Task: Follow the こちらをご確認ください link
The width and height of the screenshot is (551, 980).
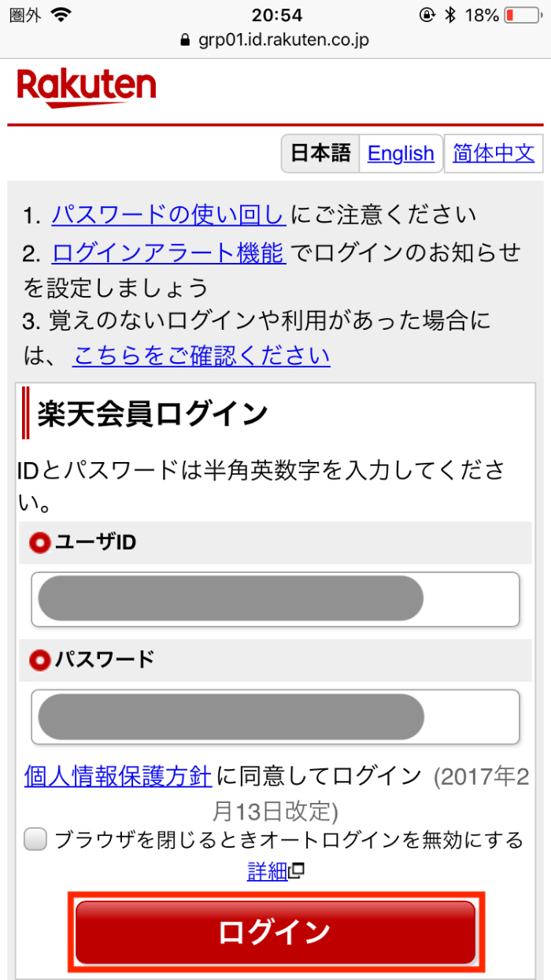Action: 201,356
